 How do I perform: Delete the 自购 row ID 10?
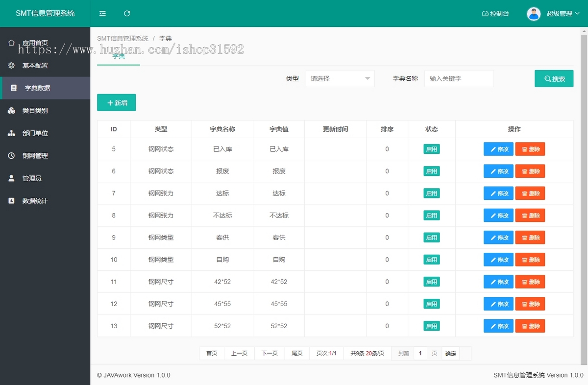530,260
